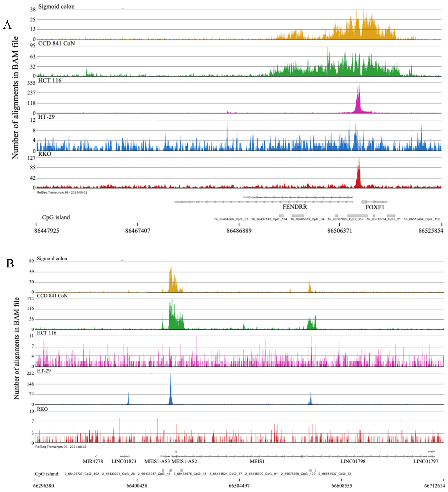
Task: Click the coordinate marker 86486889
Action: [x=239, y=231]
